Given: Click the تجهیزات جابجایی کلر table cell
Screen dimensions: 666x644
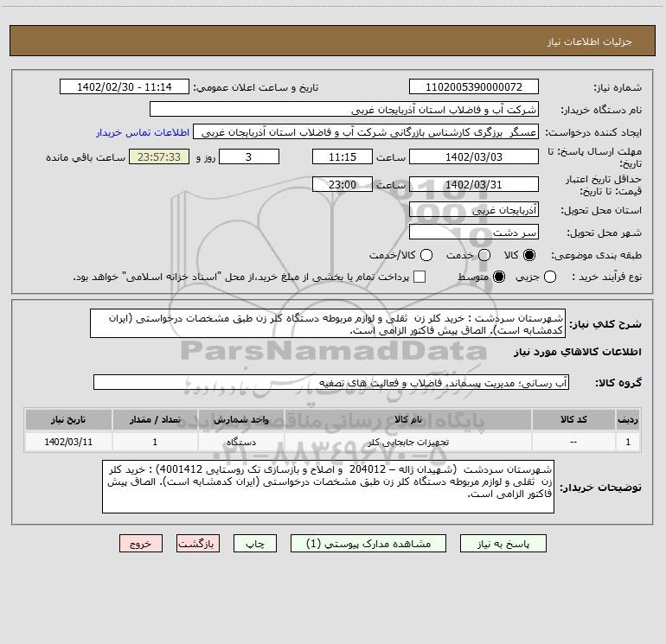Looking at the screenshot, I should pos(408,443).
